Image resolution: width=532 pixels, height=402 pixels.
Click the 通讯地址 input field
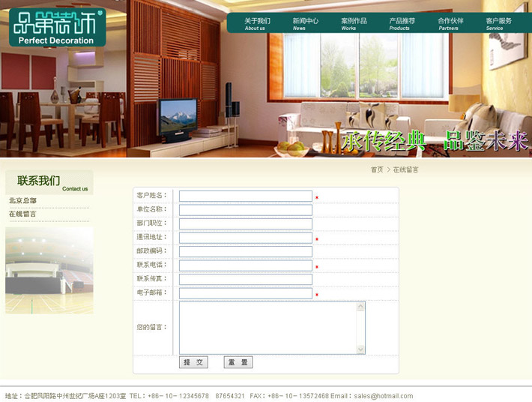[245, 238]
